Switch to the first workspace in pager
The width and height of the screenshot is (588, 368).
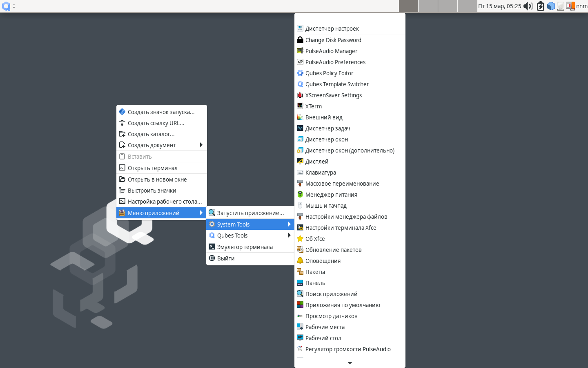click(408, 6)
